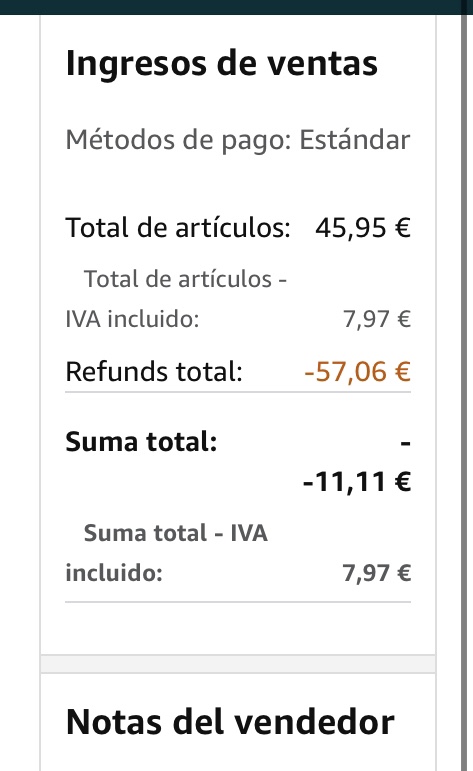This screenshot has height=771, width=473.
Task: Click the lone dash above -11,11 €
Action: [406, 444]
